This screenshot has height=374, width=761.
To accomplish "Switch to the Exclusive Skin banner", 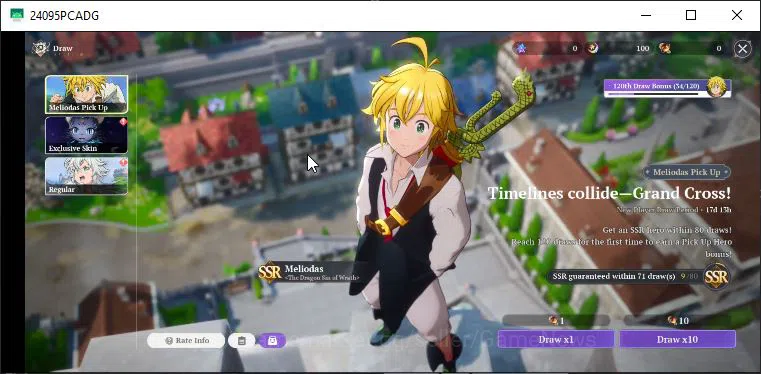I will (x=86, y=135).
